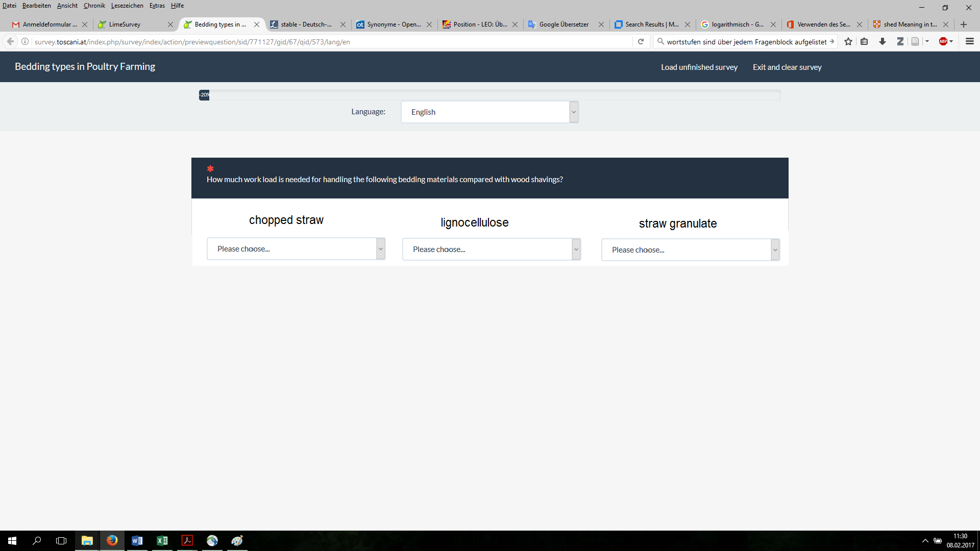The height and width of the screenshot is (551, 980).
Task: Click Exit and clear survey link
Action: pos(787,67)
